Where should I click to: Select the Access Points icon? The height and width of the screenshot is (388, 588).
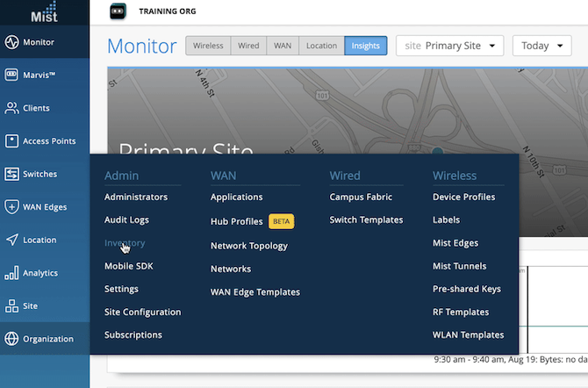[11, 140]
